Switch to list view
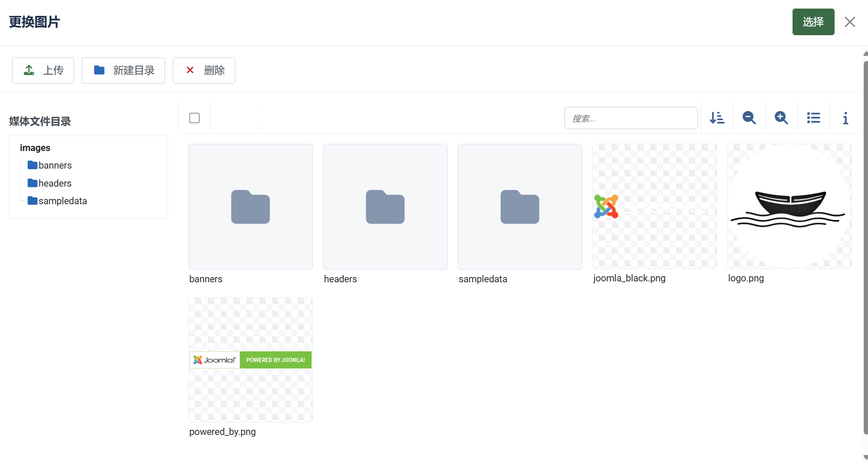This screenshot has width=868, height=462. (813, 118)
